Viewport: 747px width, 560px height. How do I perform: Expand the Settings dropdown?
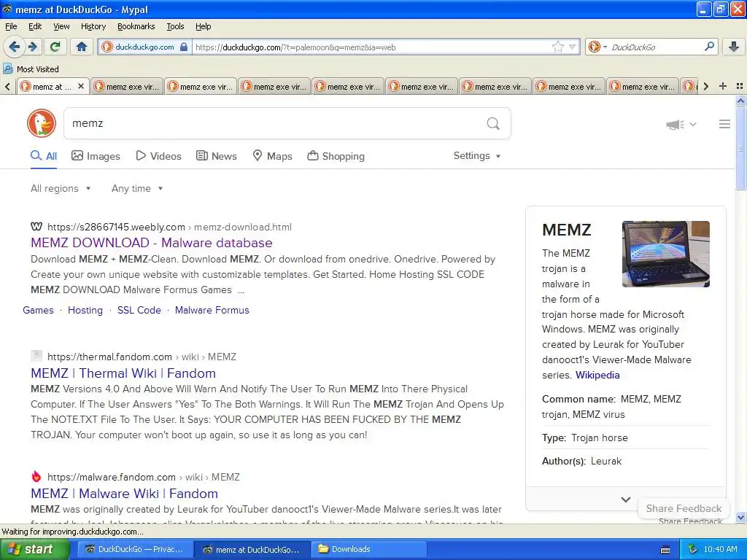click(x=477, y=156)
